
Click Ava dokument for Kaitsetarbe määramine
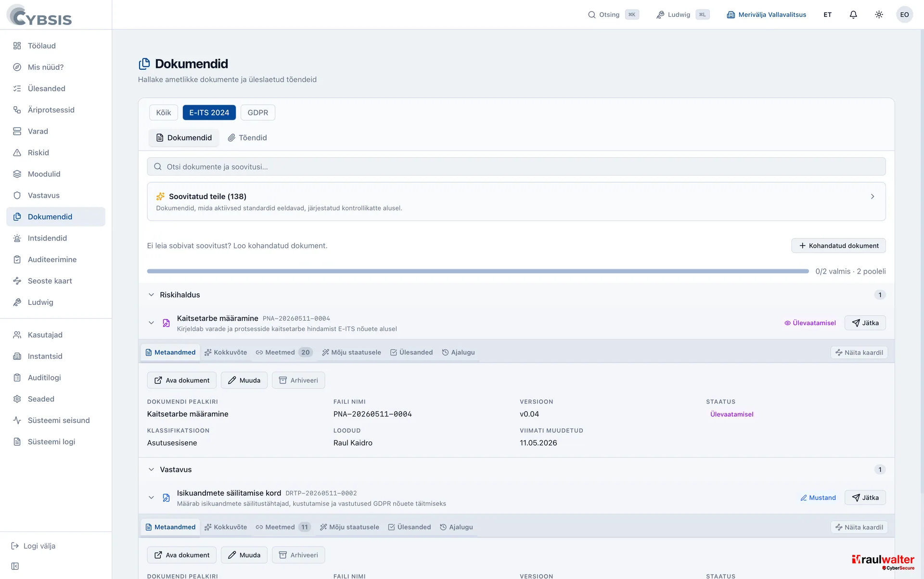(x=182, y=380)
